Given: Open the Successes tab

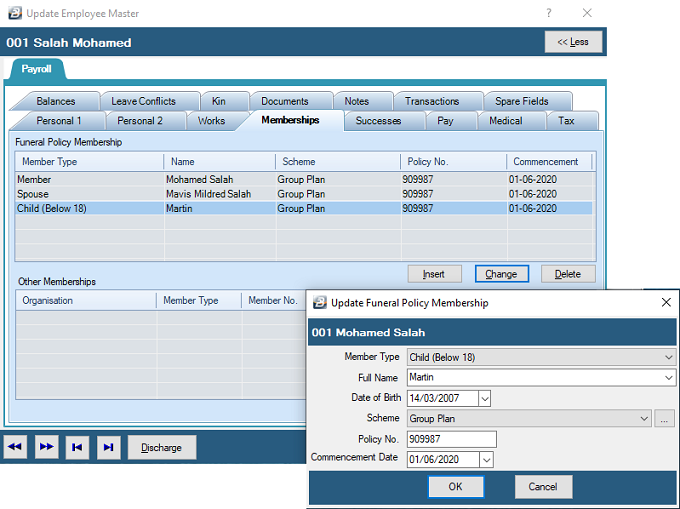Looking at the screenshot, I should (378, 121).
